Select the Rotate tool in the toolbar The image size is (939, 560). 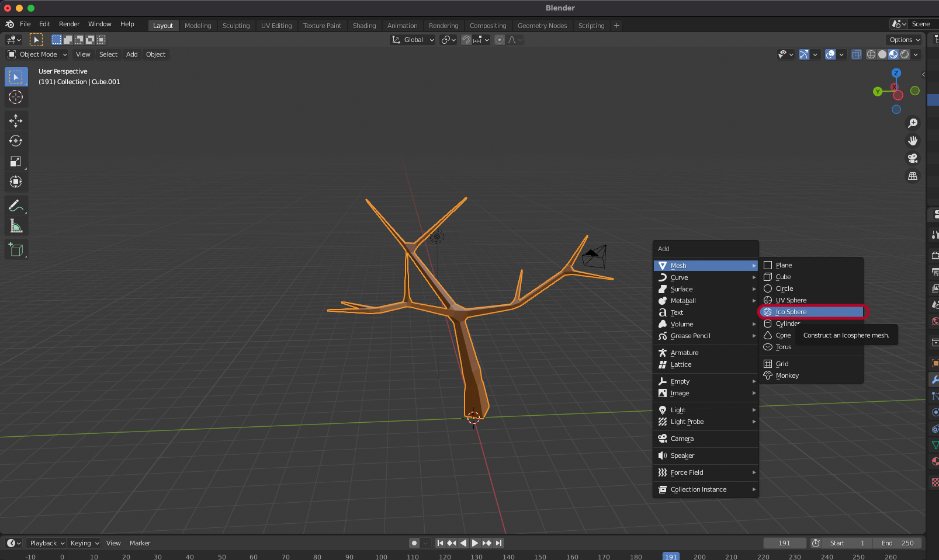[x=16, y=141]
